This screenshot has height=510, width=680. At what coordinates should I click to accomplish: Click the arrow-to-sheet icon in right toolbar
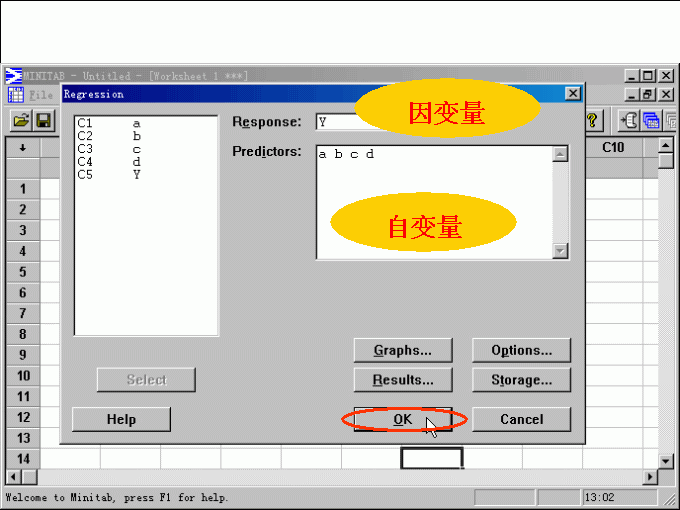pyautogui.click(x=630, y=121)
